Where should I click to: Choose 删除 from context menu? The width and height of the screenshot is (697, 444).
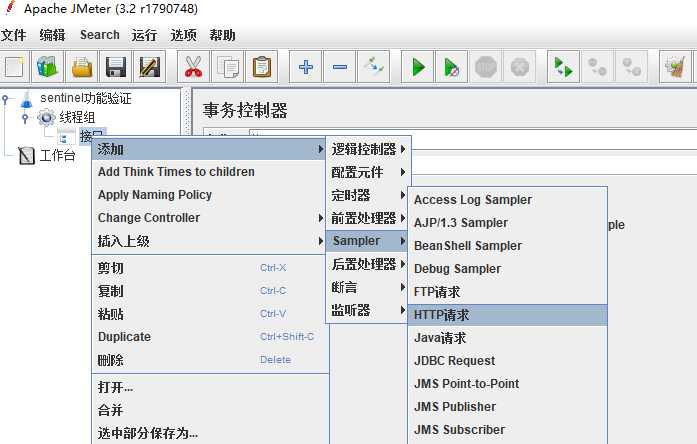(x=209, y=360)
